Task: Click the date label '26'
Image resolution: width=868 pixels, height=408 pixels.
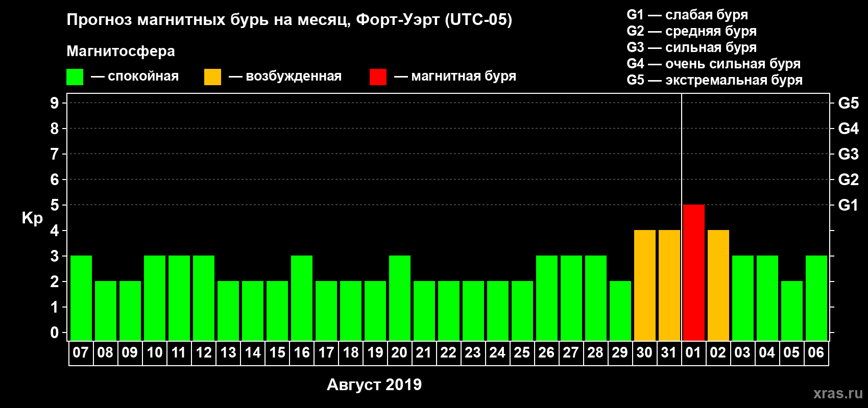Action: (x=546, y=352)
